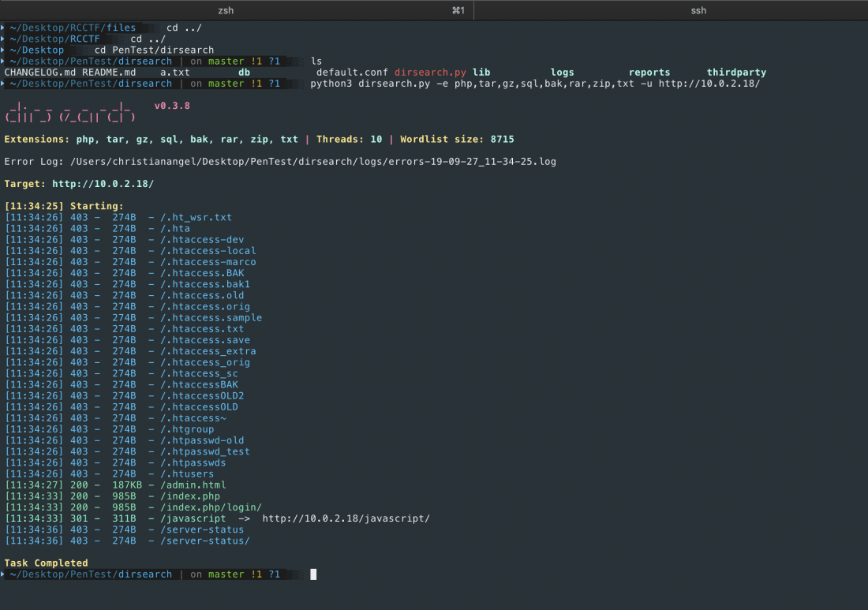Image resolution: width=868 pixels, height=610 pixels.
Task: Click the terminal cursor block at the prompt
Action: tap(313, 574)
